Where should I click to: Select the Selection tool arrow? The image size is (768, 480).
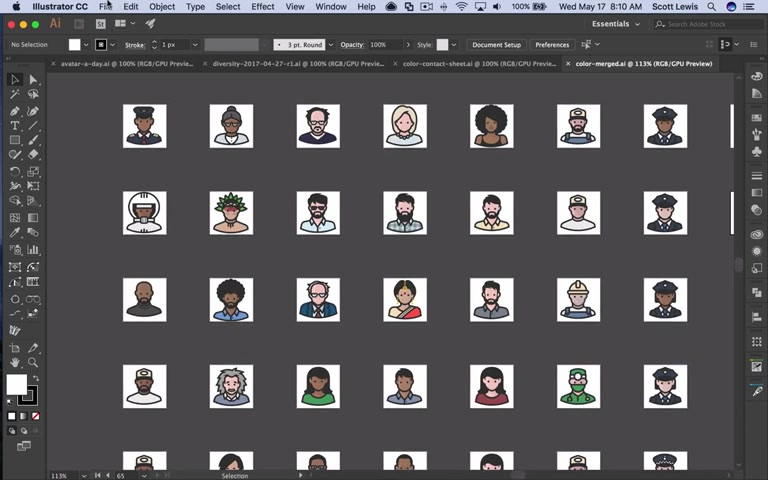(15, 79)
